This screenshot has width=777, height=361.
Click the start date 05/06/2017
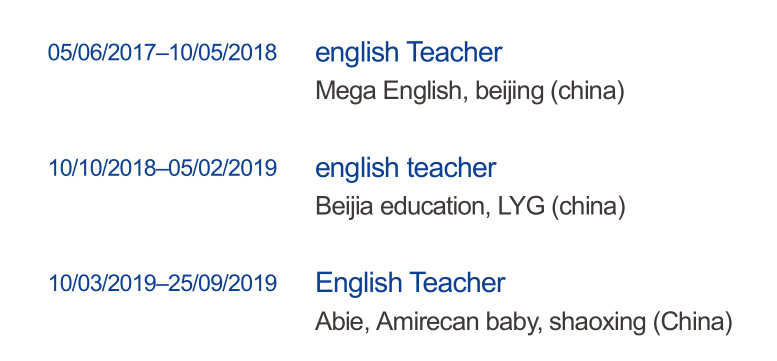102,52
